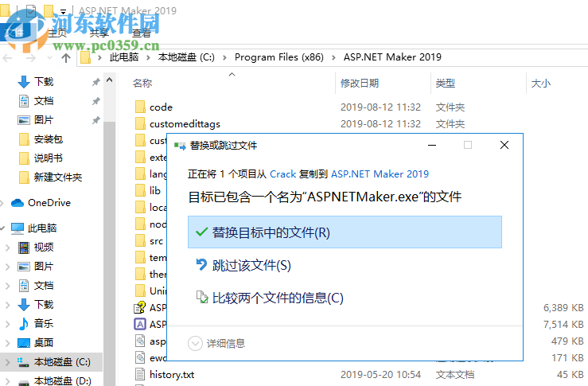The image size is (588, 386).
Task: Open the ASP.NET Maker 2019 destination link
Action: pyautogui.click(x=380, y=174)
